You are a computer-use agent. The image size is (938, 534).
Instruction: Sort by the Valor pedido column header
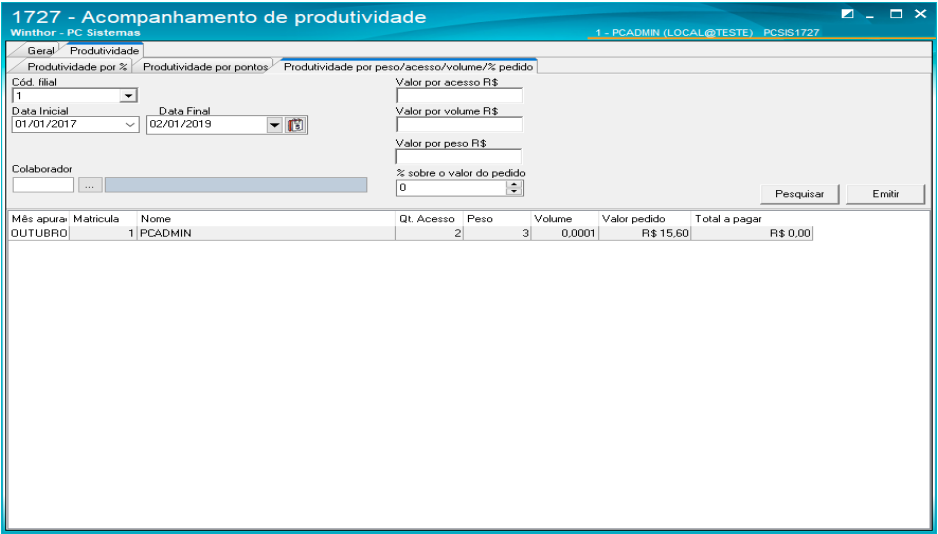(644, 219)
